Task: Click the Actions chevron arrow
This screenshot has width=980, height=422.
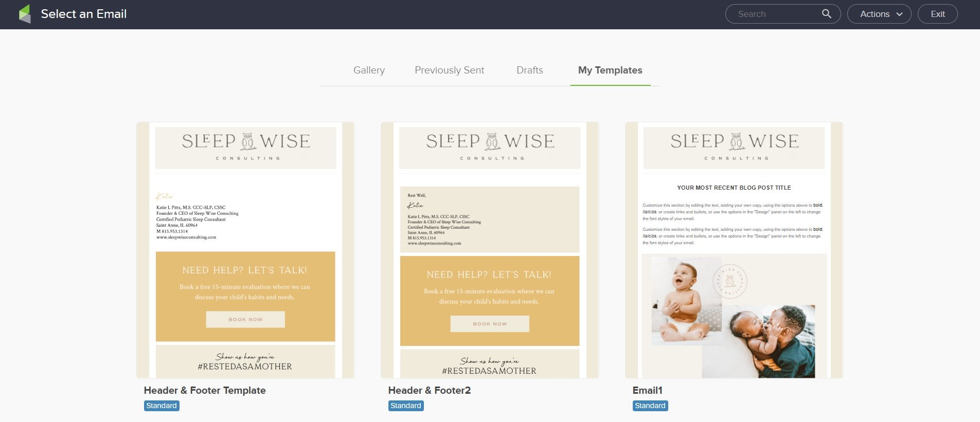Action: (x=899, y=14)
